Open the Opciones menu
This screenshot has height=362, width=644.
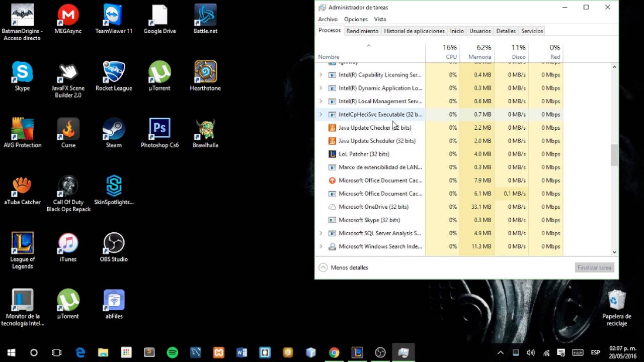[x=356, y=19]
